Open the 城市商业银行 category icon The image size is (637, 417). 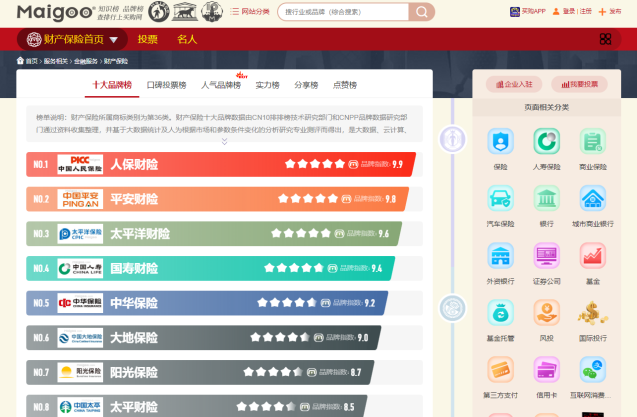pyautogui.click(x=593, y=198)
